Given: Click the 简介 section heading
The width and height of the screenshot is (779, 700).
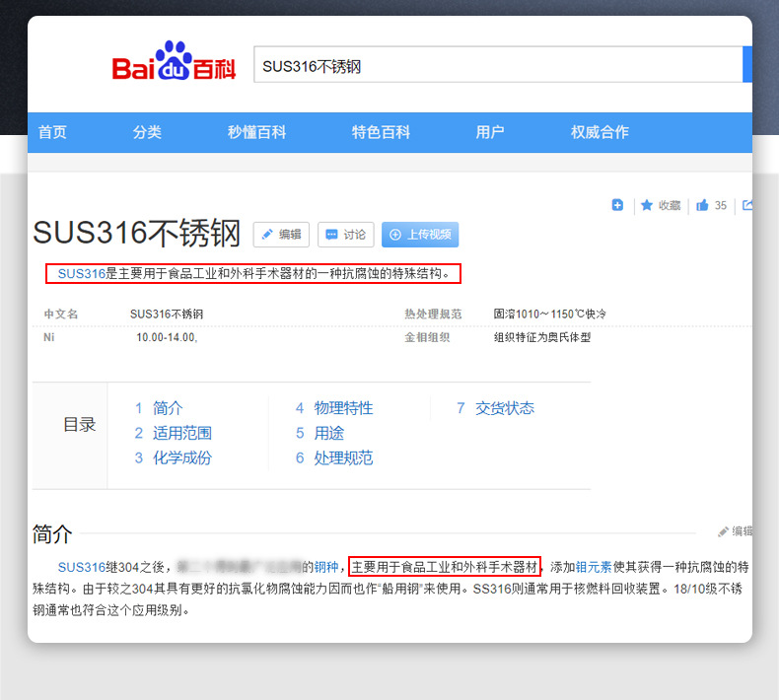Looking at the screenshot, I should pyautogui.click(x=52, y=534).
